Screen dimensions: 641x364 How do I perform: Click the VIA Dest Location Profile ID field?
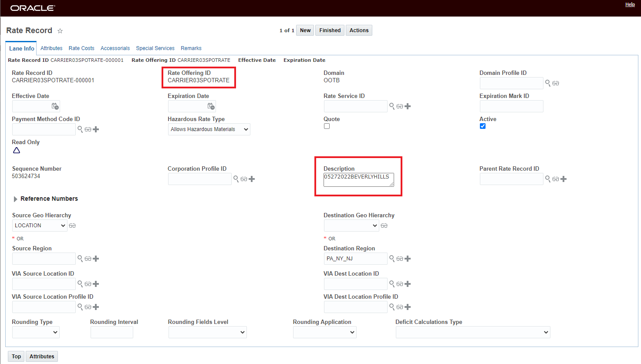[x=356, y=307]
